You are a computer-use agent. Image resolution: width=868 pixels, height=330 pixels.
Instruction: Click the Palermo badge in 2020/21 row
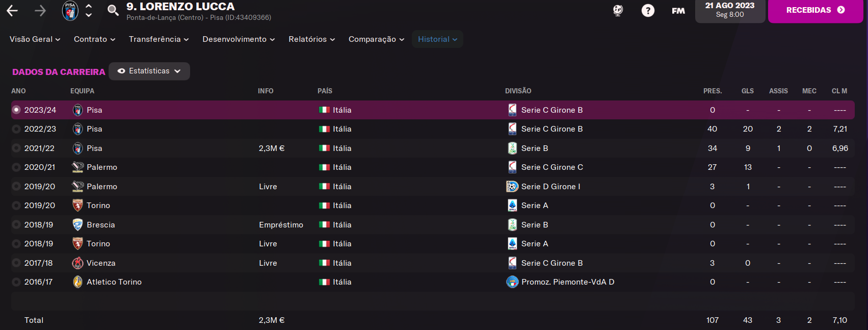(x=77, y=167)
